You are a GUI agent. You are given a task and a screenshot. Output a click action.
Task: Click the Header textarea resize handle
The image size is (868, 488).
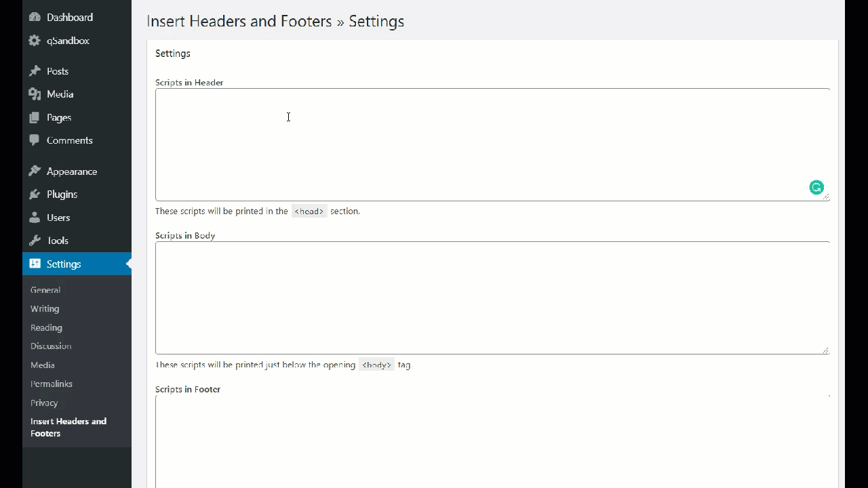(825, 197)
